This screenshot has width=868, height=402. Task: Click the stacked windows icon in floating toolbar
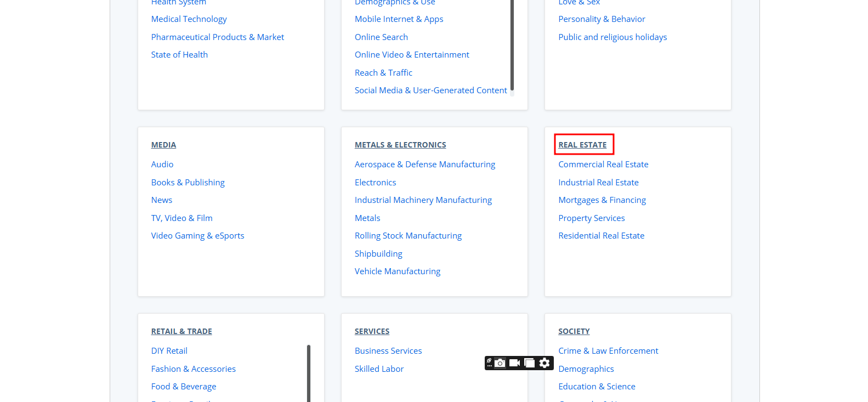point(530,363)
